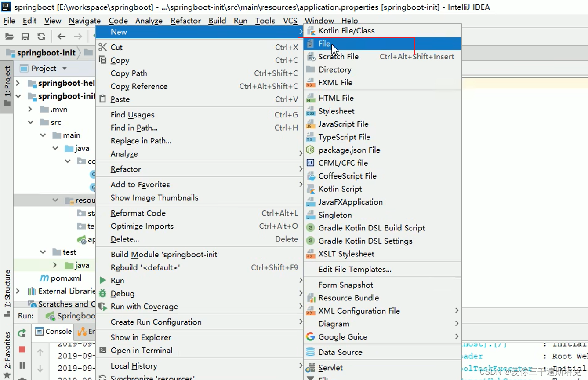588x380 pixels.
Task: Click the Open folder toolbar icon
Action: 9,37
